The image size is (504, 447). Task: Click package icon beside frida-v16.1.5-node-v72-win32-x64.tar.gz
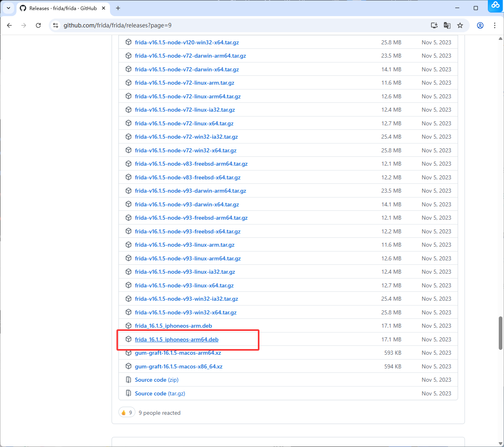[129, 150]
